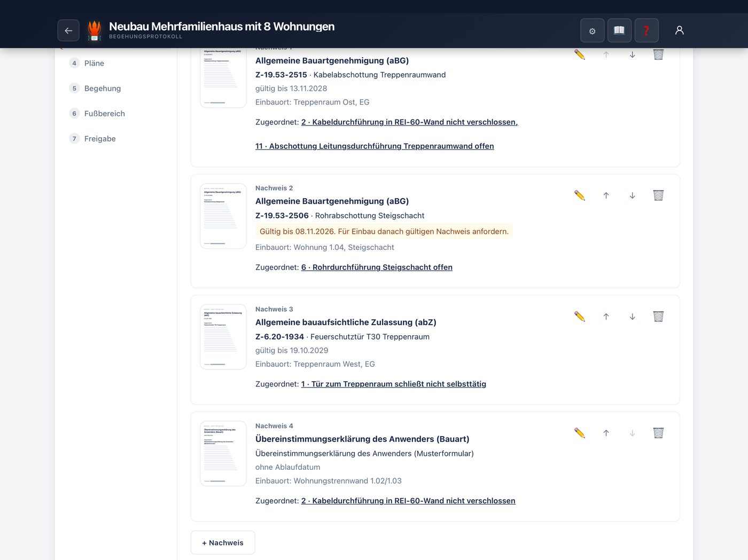The height and width of the screenshot is (560, 748).
Task: Open Kabeldurchführung link in Nachweis 4
Action: click(x=408, y=501)
